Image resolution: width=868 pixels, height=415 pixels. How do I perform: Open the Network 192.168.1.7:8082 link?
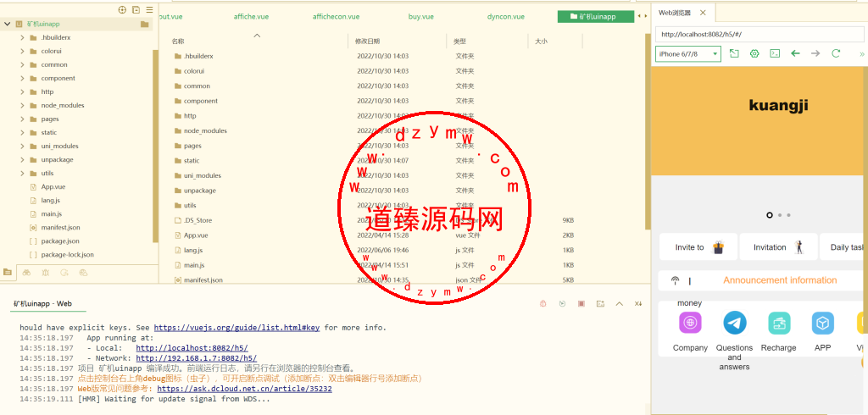tap(197, 358)
